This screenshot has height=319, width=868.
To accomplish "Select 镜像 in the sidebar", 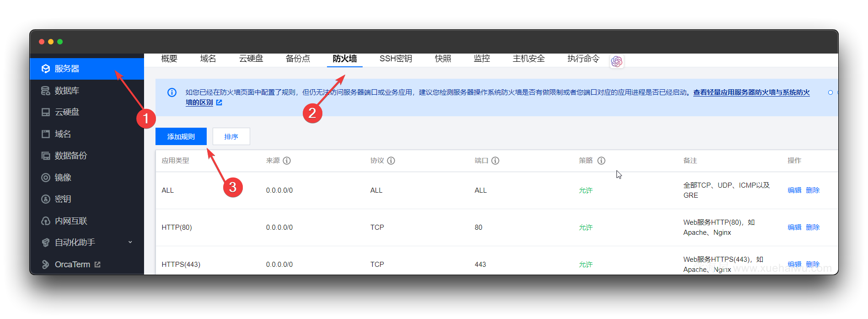I will coord(87,178).
